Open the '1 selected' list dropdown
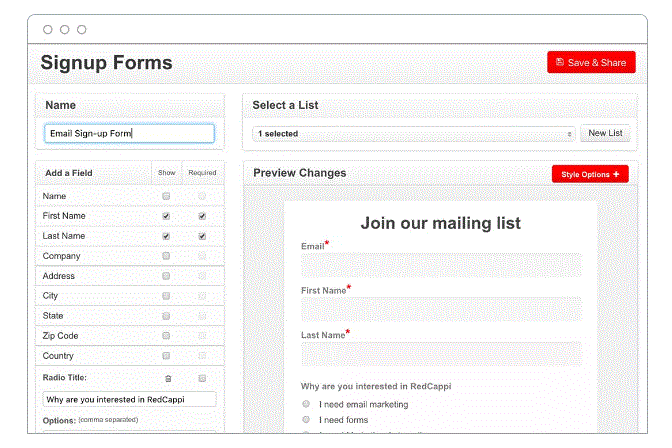The width and height of the screenshot is (672, 448). (415, 133)
